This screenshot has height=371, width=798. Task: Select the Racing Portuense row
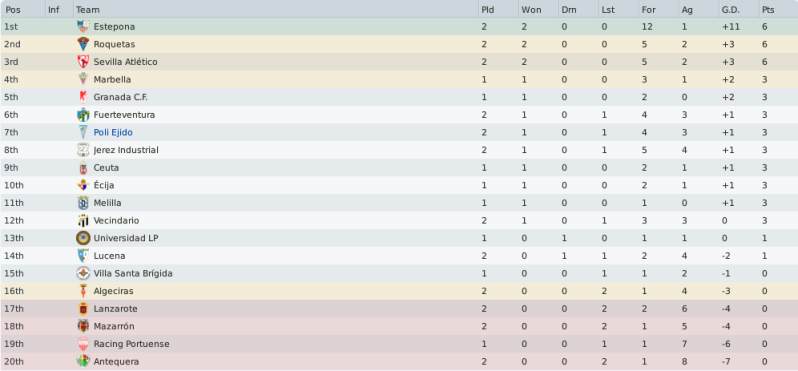tap(399, 344)
